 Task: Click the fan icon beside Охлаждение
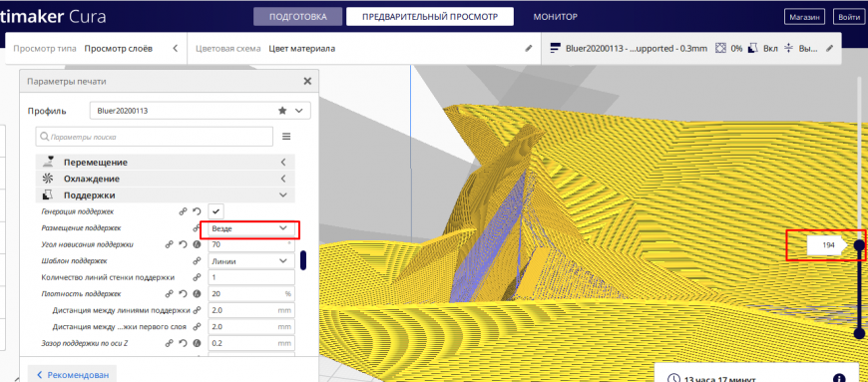click(48, 179)
